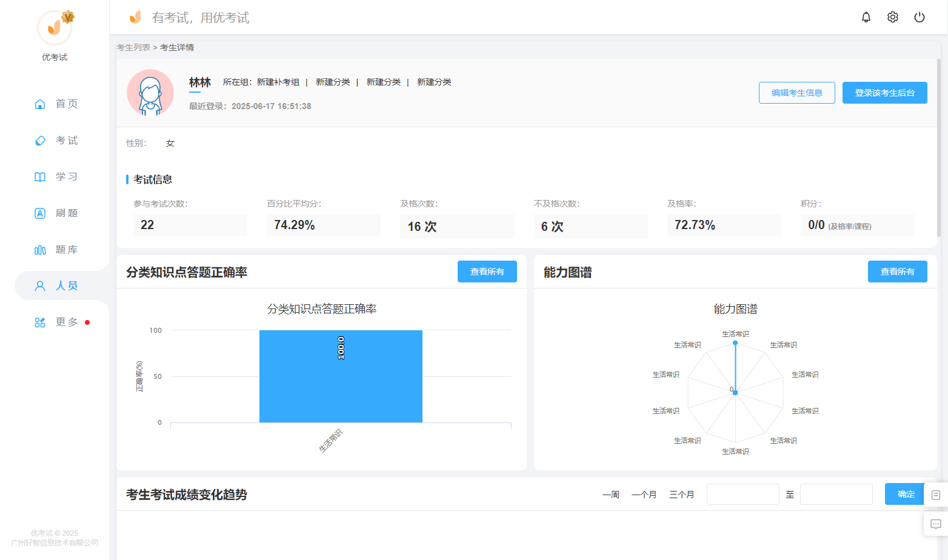Click the 确定 button

906,495
